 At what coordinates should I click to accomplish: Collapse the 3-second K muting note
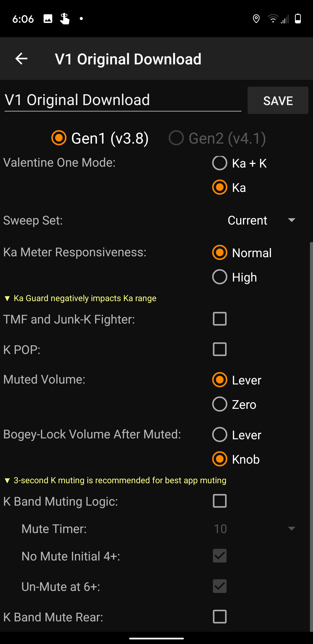[7, 480]
